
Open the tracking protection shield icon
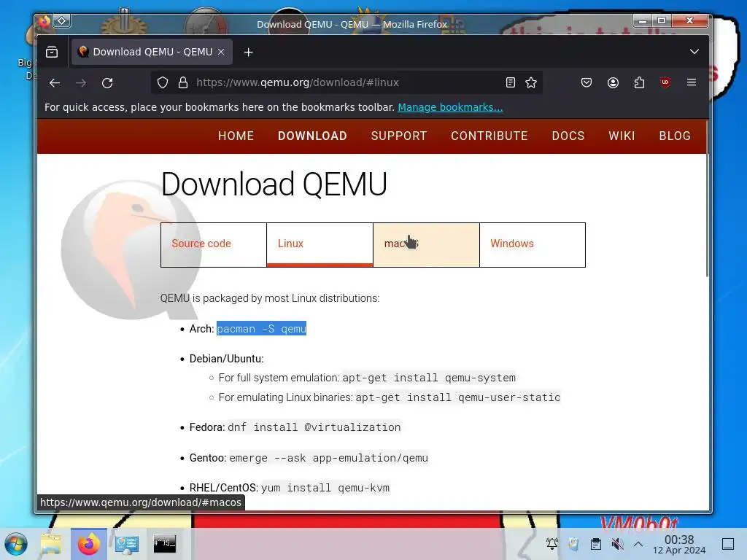click(x=163, y=83)
